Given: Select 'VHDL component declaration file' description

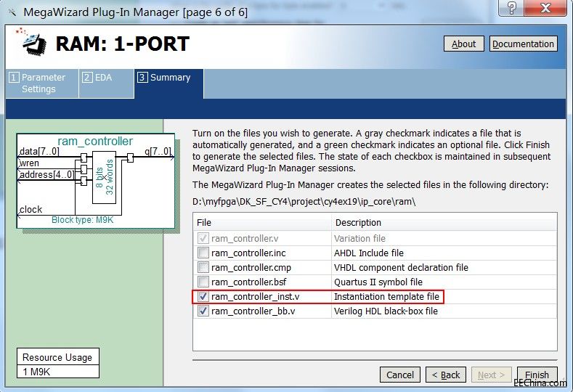Looking at the screenshot, I should click(401, 268).
